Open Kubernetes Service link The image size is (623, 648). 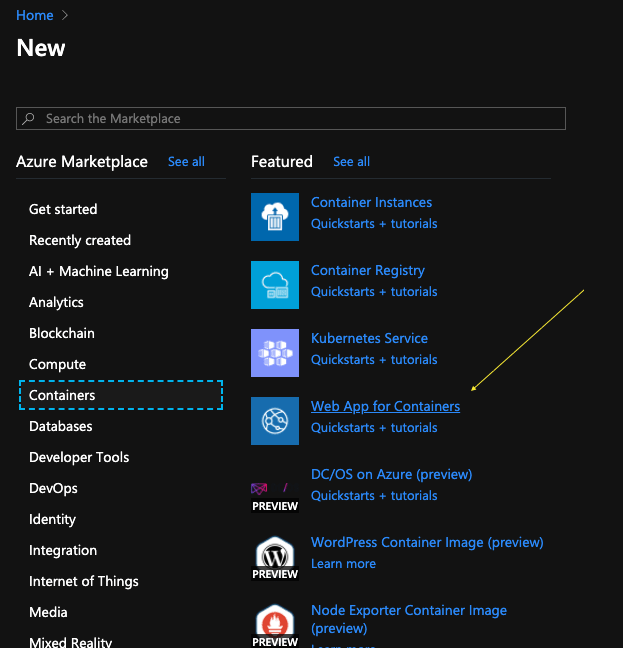coord(369,338)
